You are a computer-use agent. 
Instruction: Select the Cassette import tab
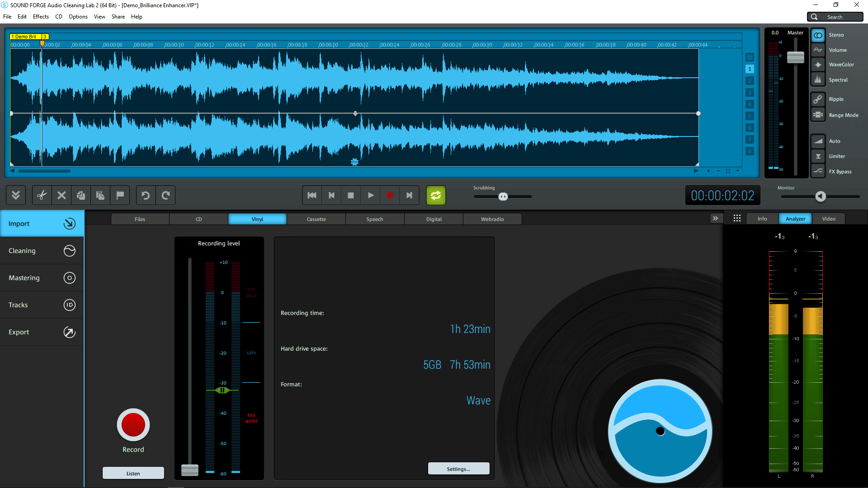click(316, 219)
